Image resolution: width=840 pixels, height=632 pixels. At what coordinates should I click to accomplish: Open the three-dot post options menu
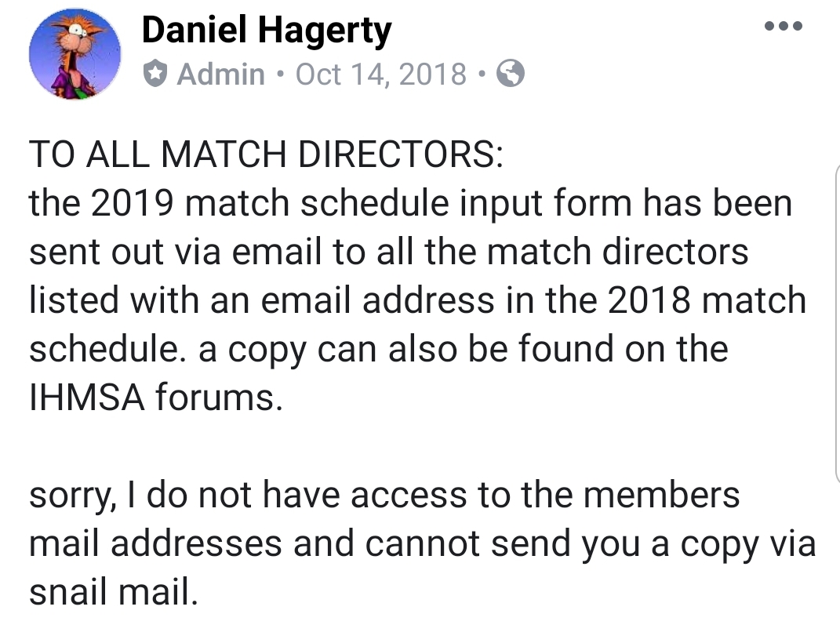pyautogui.click(x=784, y=26)
